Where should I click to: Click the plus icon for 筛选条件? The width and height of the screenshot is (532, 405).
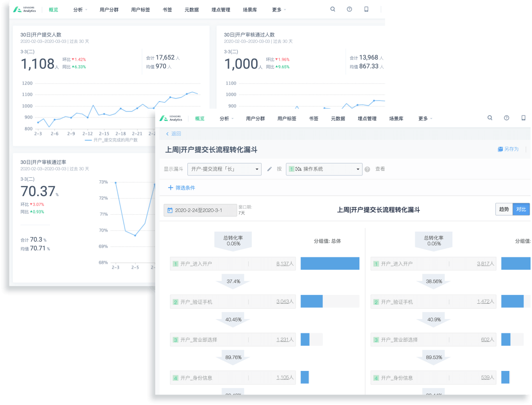point(171,188)
